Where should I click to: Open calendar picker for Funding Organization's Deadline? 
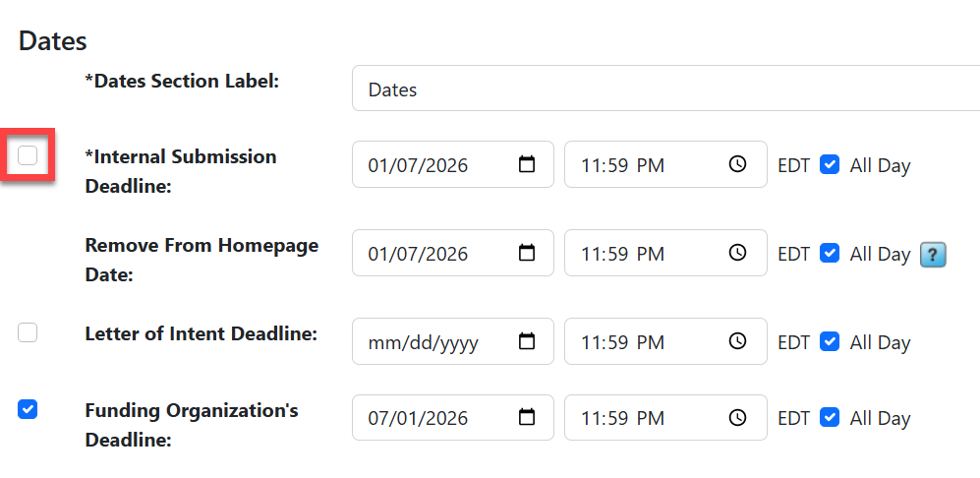click(528, 417)
